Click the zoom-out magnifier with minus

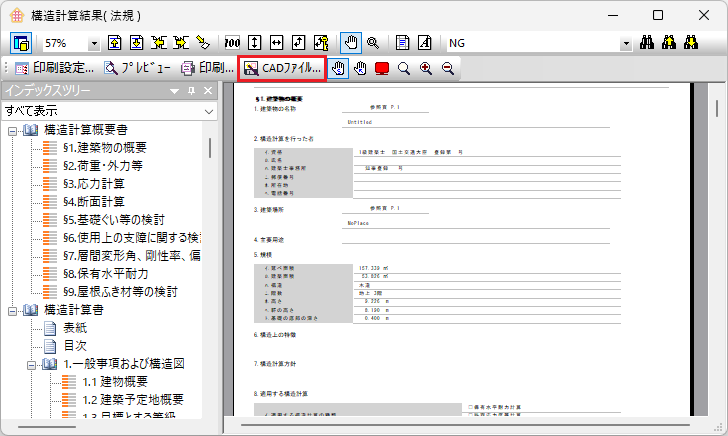coord(448,68)
